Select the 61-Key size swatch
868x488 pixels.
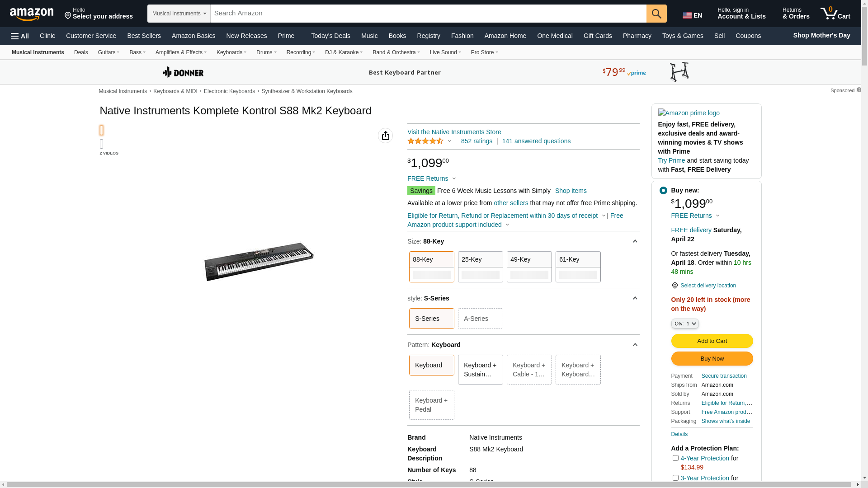578,267
